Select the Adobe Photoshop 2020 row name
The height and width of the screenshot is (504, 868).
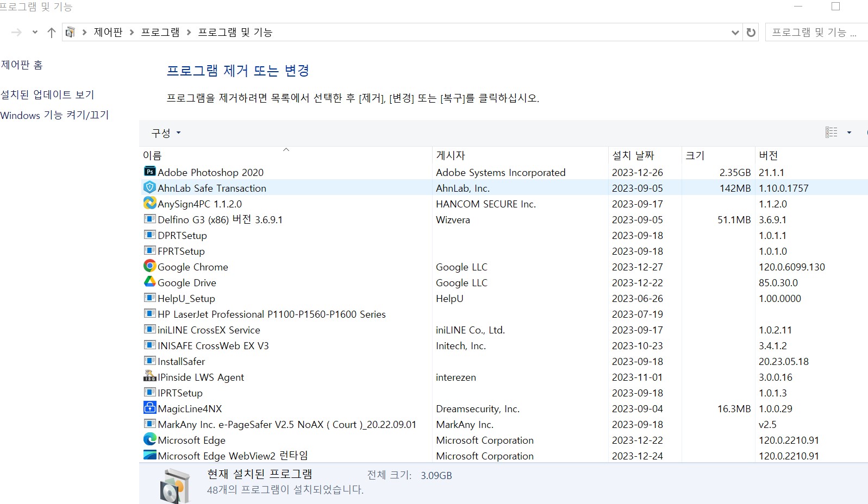[210, 172]
